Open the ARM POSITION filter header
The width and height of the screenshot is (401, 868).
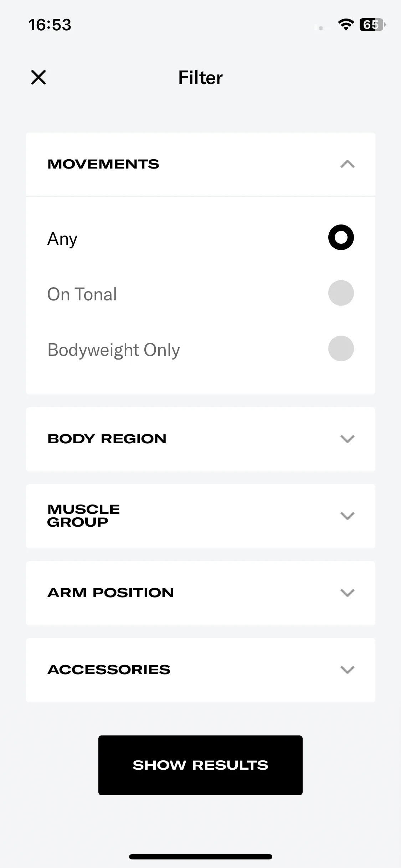click(200, 593)
